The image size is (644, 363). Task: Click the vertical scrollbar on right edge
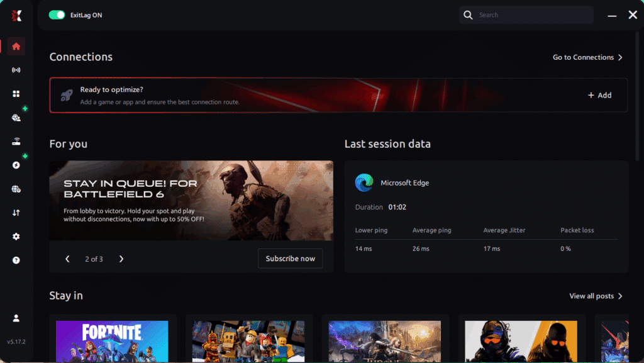pos(637,96)
